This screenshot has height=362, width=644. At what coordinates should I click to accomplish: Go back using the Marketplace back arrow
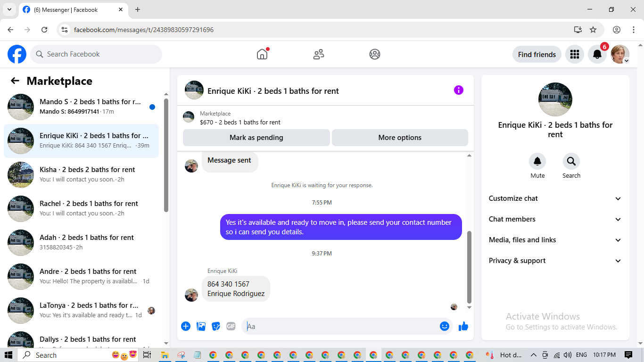point(15,81)
